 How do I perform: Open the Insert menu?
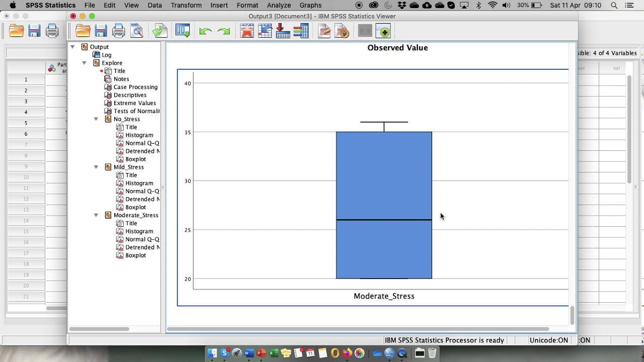pos(219,5)
